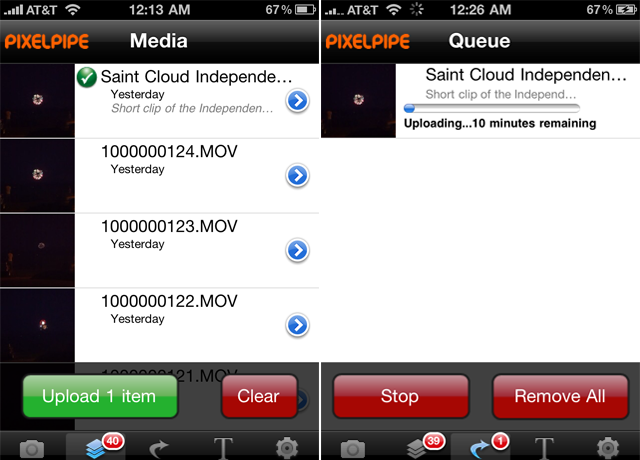Click the Queue screen title

pos(479,41)
